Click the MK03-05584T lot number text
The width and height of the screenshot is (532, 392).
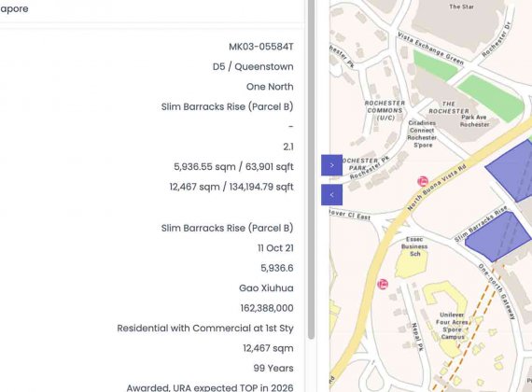click(261, 47)
